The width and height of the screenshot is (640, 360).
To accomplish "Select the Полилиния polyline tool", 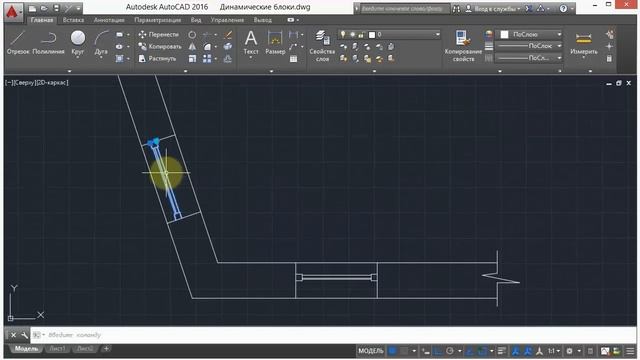I will point(48,43).
